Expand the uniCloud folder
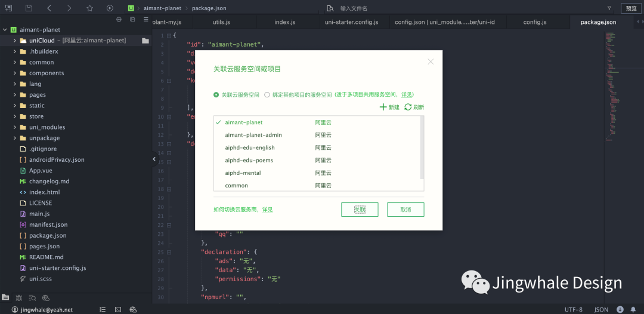 pyautogui.click(x=15, y=41)
